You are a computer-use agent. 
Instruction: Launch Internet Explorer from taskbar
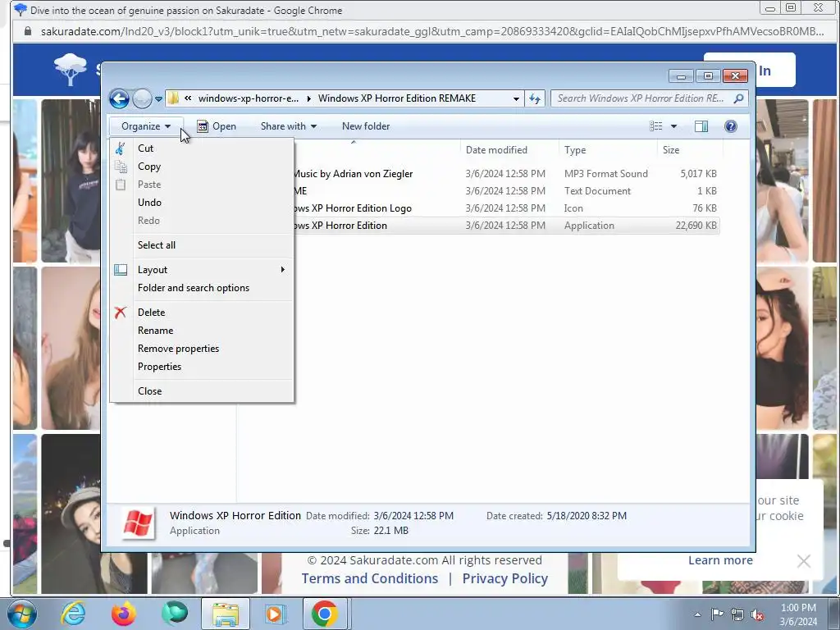pyautogui.click(x=73, y=614)
